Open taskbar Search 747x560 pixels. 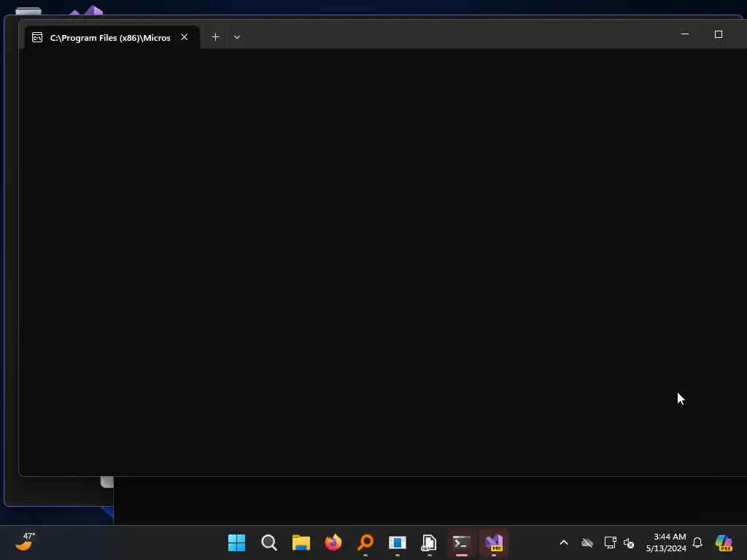[269, 542]
